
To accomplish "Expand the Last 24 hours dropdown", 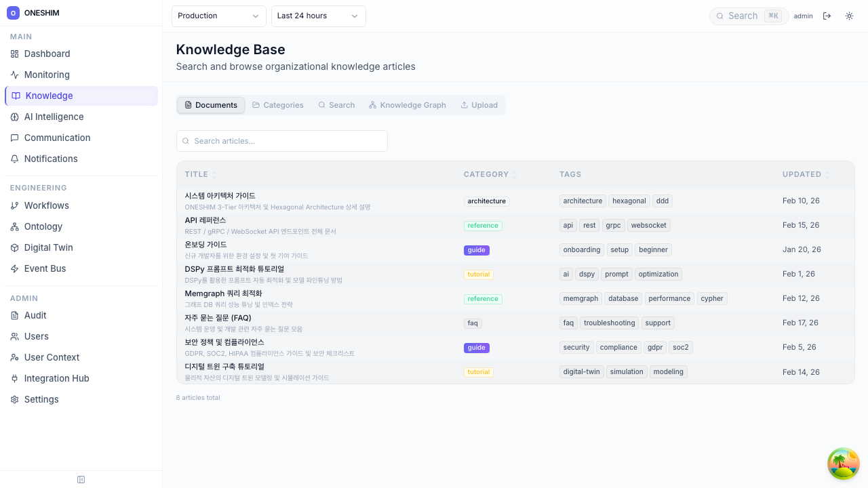I will pos(318,16).
